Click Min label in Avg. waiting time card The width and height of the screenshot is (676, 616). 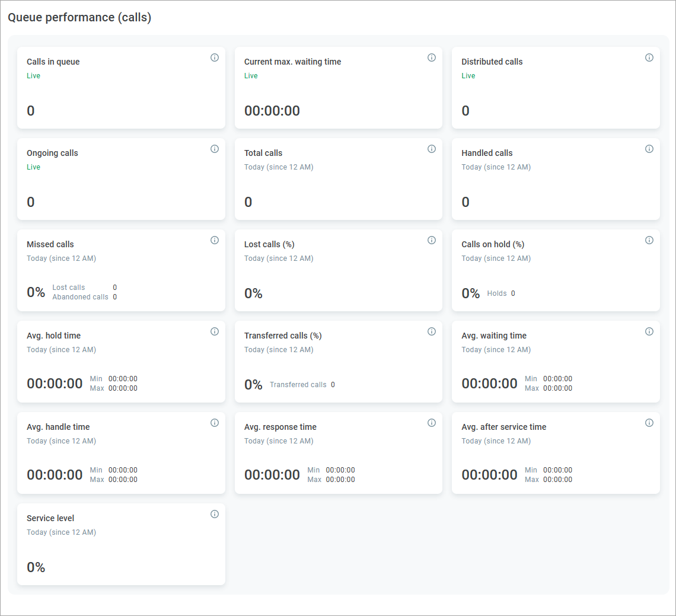[531, 378]
